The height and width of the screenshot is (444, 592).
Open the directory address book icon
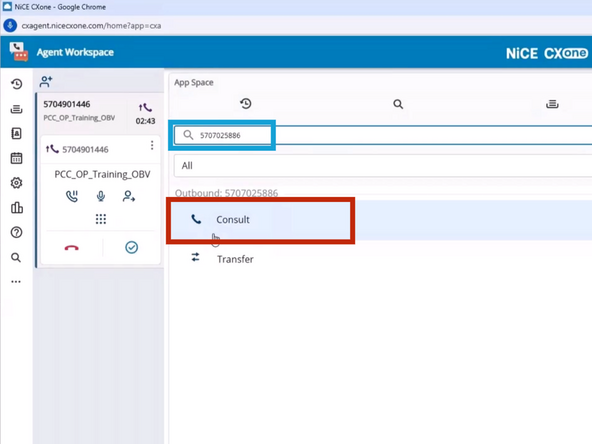click(16, 133)
